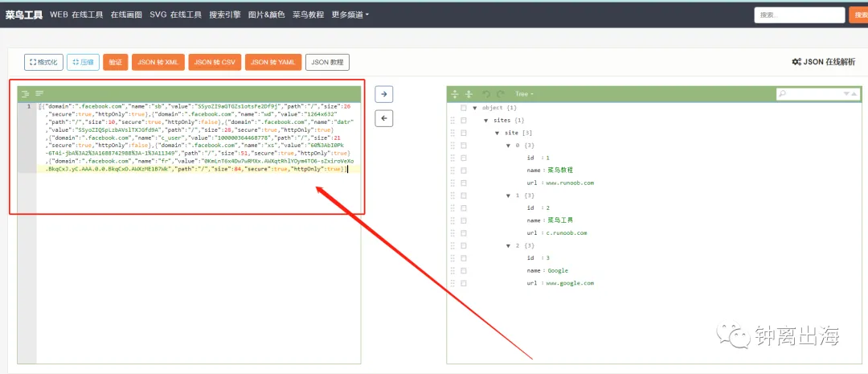Click the 压缩 button
The width and height of the screenshot is (868, 374).
(83, 62)
